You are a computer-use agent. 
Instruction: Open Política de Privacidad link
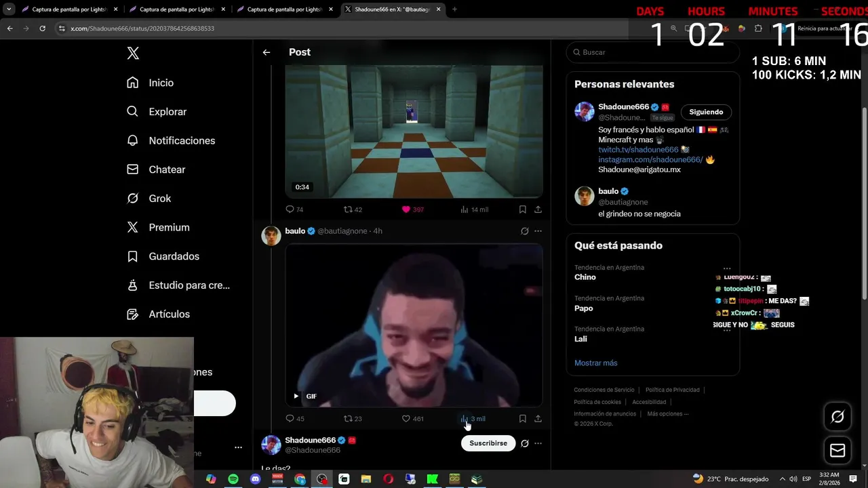[673, 390]
